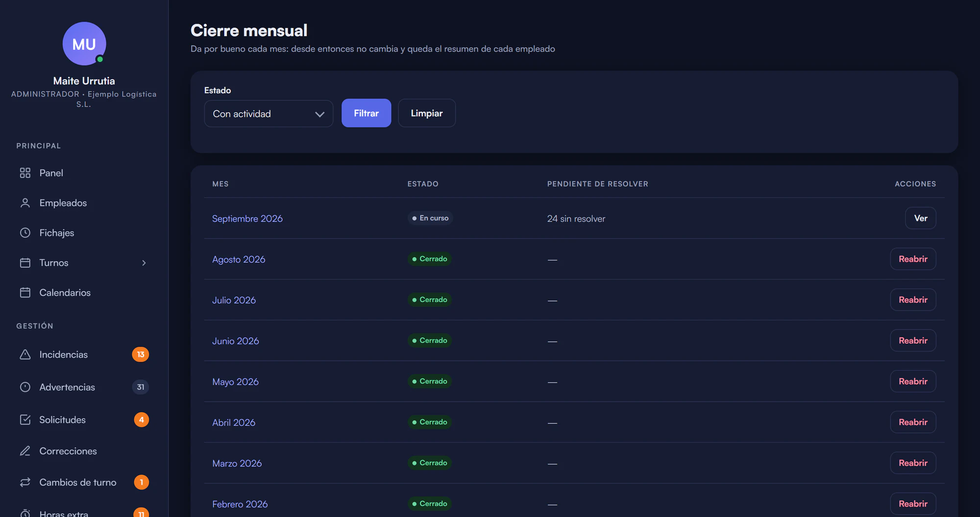Click the Limpiar button
980x517 pixels.
point(427,113)
